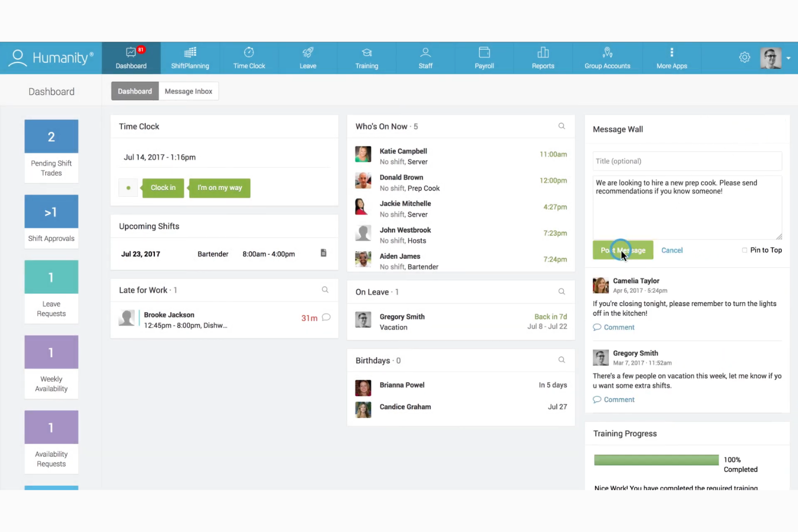Open the settings gear icon

(x=745, y=57)
